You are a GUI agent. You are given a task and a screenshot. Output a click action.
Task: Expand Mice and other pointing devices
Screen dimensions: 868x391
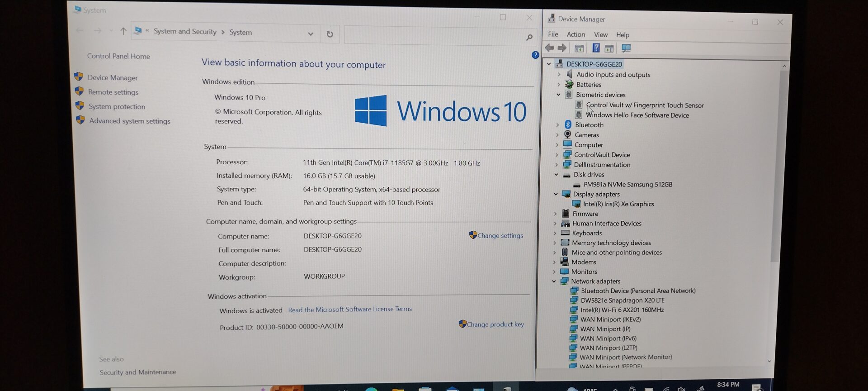(555, 253)
